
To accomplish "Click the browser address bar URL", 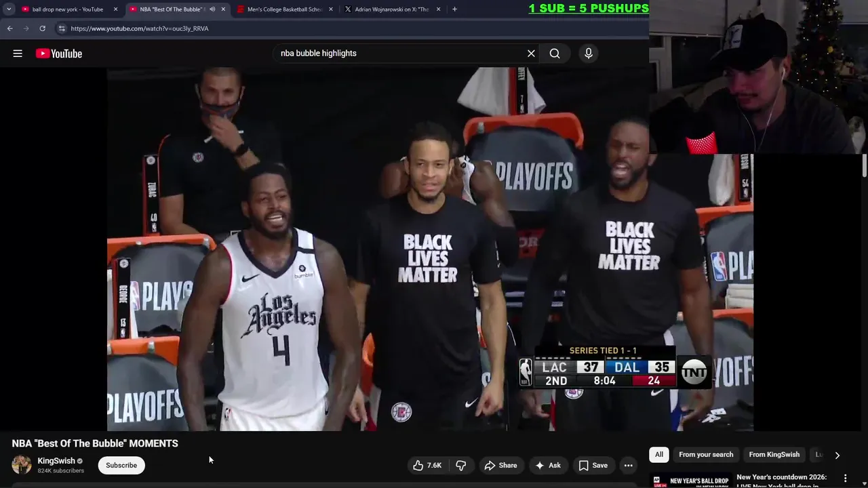I will 140,28.
